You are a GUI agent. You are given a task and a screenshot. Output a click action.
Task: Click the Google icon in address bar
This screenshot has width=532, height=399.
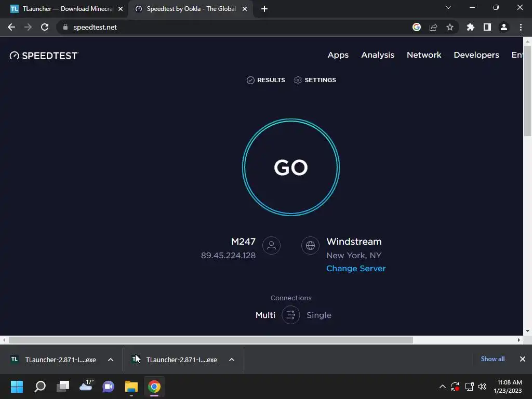(x=416, y=27)
